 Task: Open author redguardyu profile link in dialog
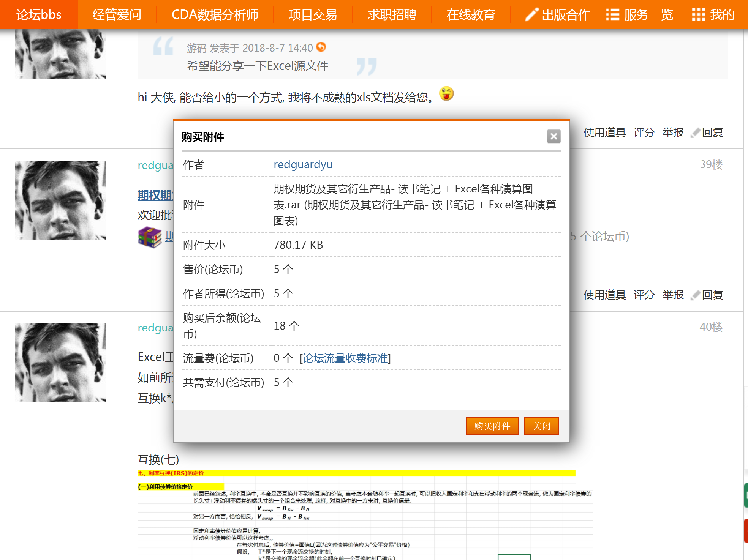303,164
